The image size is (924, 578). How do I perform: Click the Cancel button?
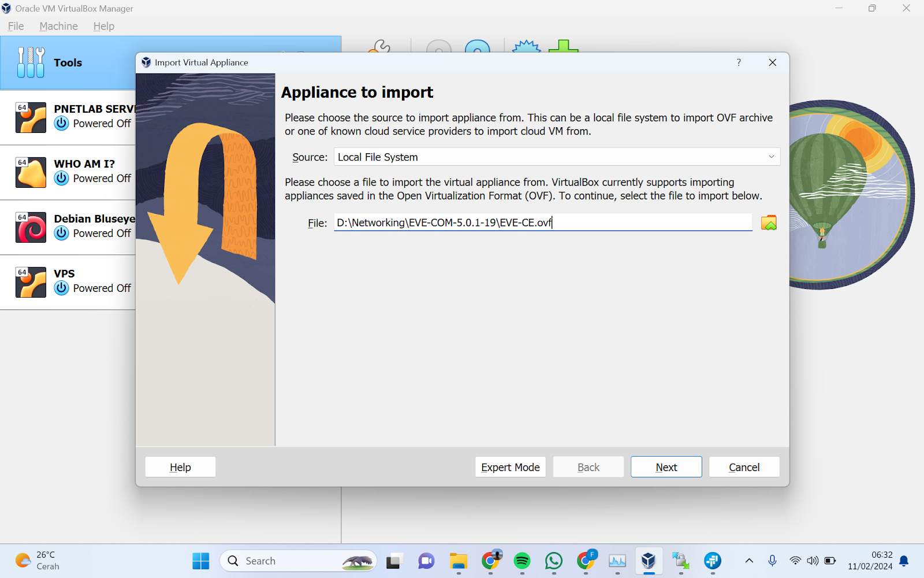coord(744,467)
